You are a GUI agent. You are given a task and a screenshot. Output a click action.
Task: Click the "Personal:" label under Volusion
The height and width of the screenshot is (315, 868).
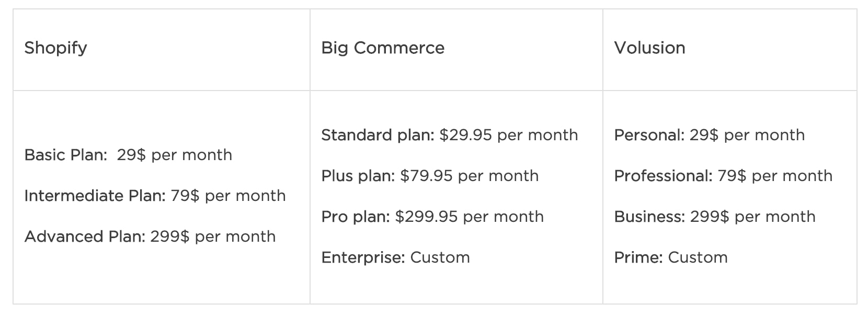(x=649, y=136)
